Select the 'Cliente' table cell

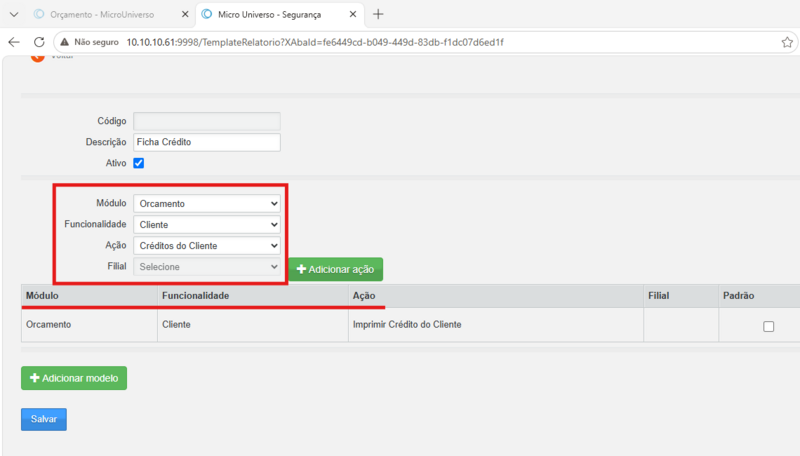(x=253, y=325)
